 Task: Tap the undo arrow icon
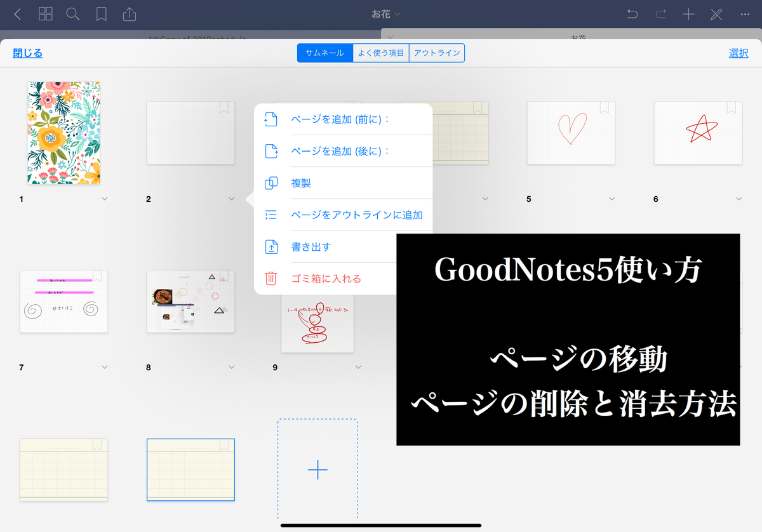[632, 14]
